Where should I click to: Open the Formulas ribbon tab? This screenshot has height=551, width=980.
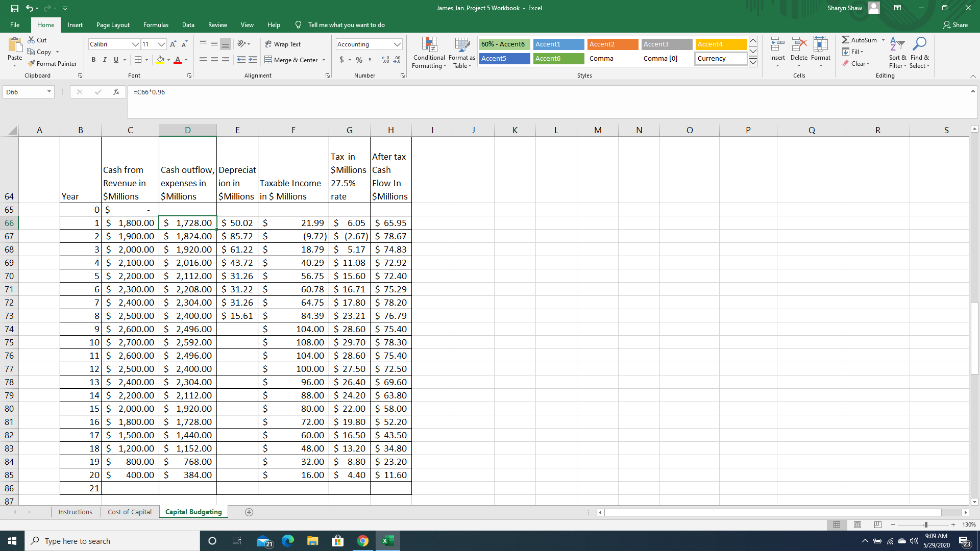point(156,25)
